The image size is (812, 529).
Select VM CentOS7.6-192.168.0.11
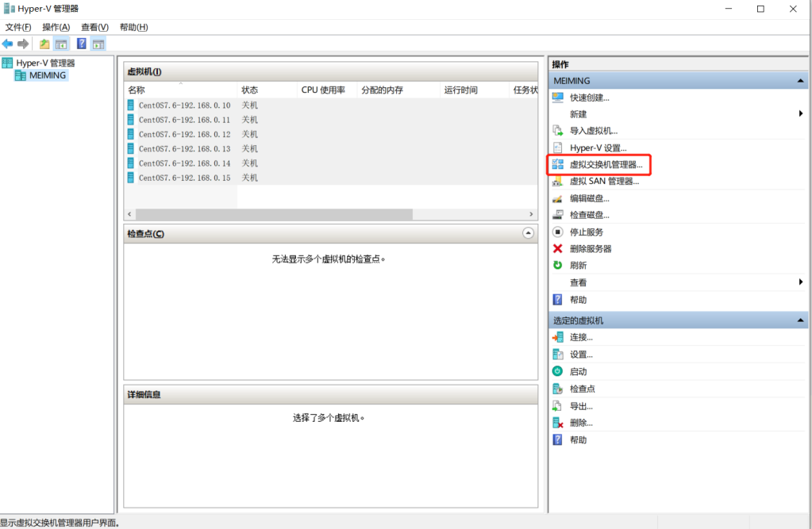tap(184, 120)
